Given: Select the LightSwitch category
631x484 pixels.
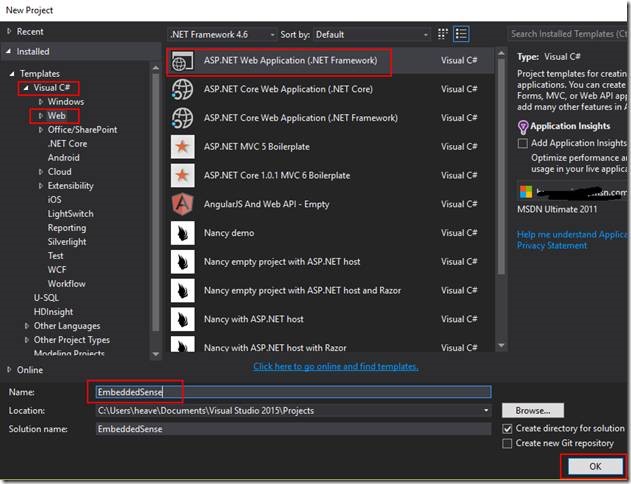Looking at the screenshot, I should [70, 214].
